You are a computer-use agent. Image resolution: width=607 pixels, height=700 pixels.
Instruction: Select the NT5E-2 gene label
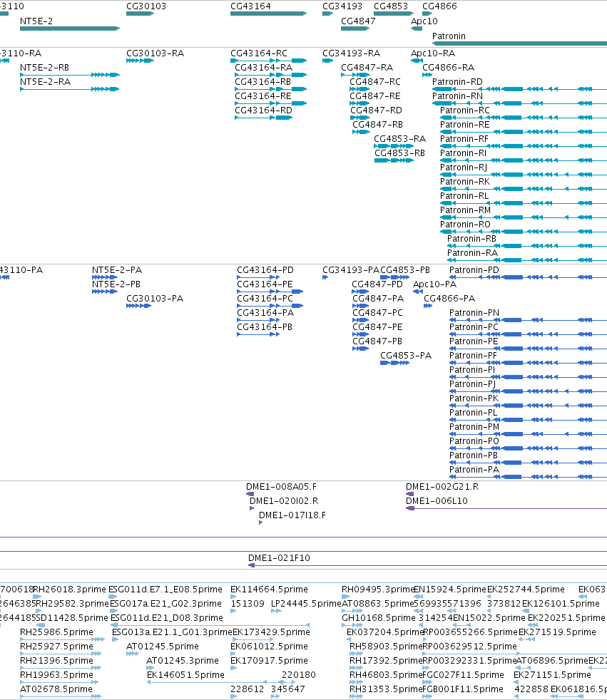click(36, 21)
